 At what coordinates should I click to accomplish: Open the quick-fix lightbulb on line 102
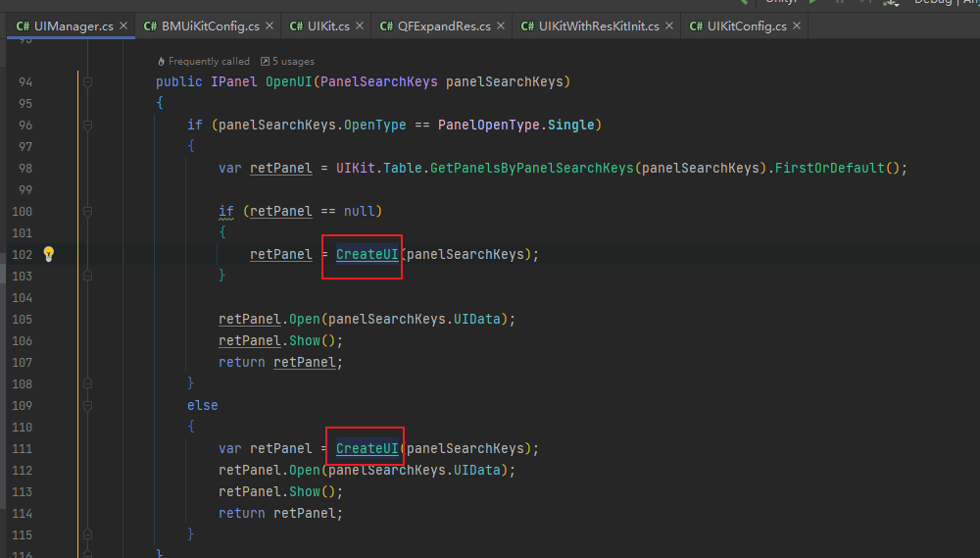tap(49, 253)
